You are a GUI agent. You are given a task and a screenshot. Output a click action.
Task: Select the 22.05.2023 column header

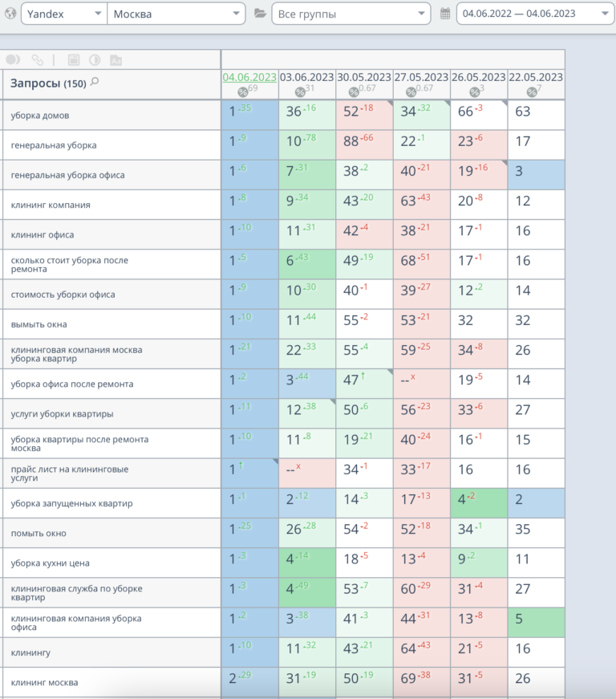tap(536, 77)
